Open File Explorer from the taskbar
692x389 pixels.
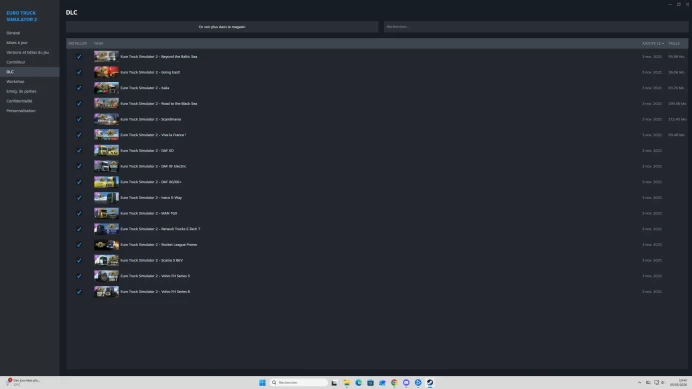346,382
